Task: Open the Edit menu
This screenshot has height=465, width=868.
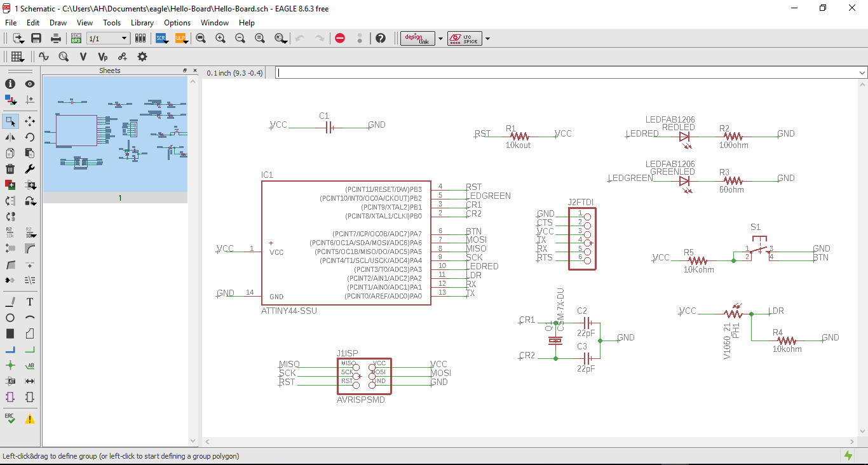Action: tap(33, 23)
